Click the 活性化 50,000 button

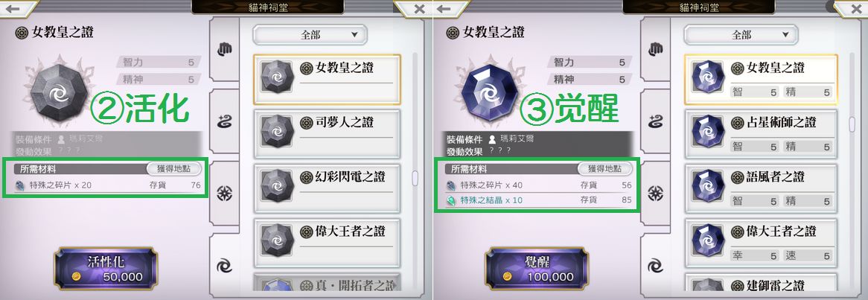tap(106, 269)
